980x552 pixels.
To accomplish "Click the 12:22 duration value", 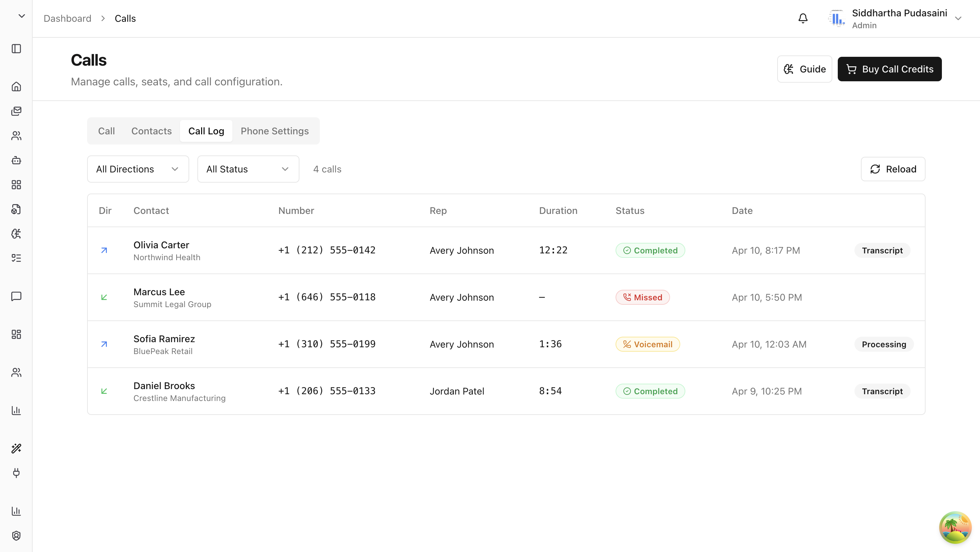I will click(x=553, y=250).
